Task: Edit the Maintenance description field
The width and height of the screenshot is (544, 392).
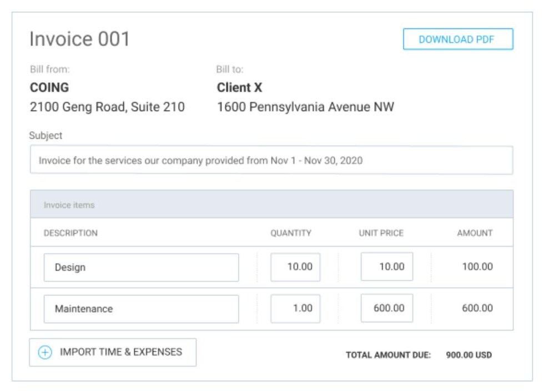Action: click(141, 309)
